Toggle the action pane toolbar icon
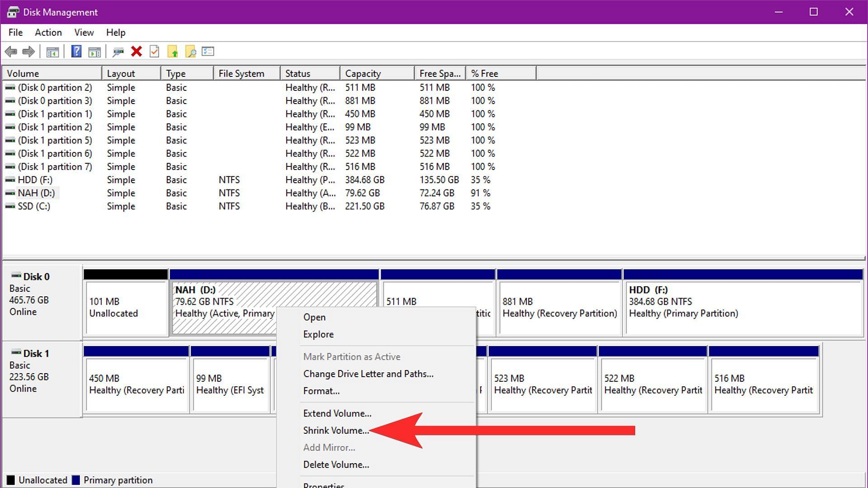868x488 pixels. coord(94,52)
